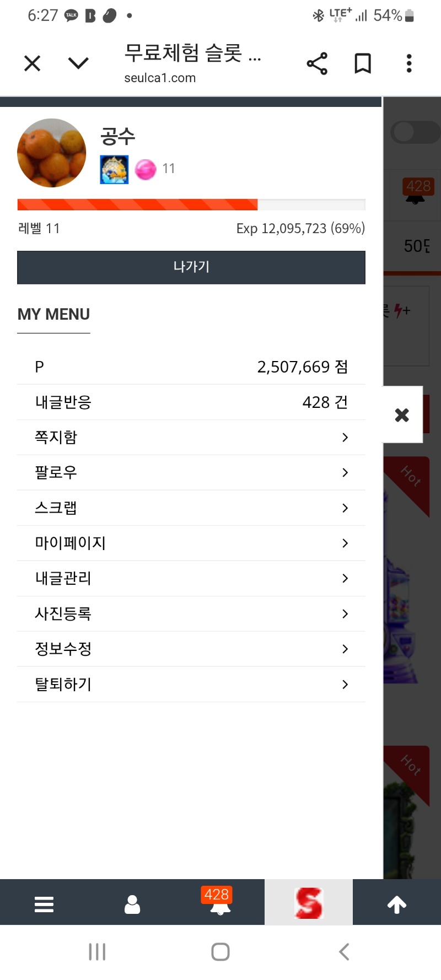Tap the red S logo icon

coord(309,903)
